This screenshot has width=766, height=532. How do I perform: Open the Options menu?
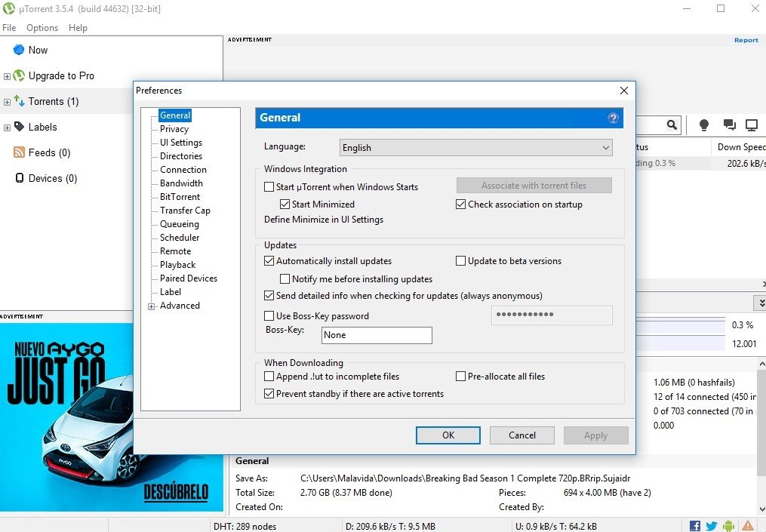point(42,28)
